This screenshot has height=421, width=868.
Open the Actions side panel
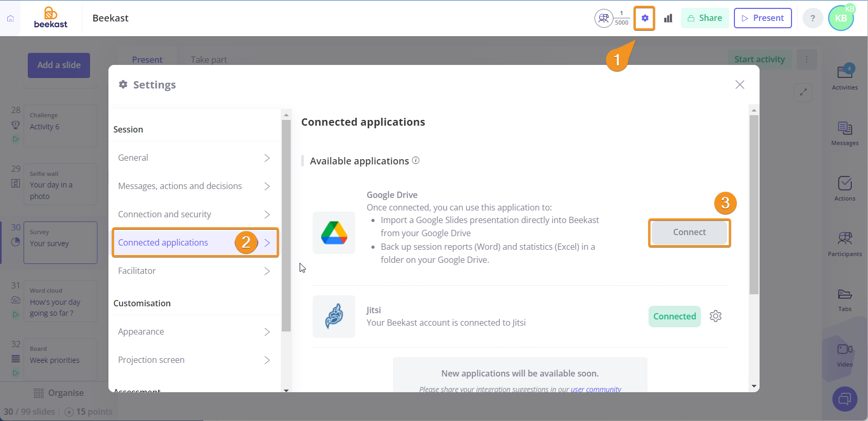(844, 189)
